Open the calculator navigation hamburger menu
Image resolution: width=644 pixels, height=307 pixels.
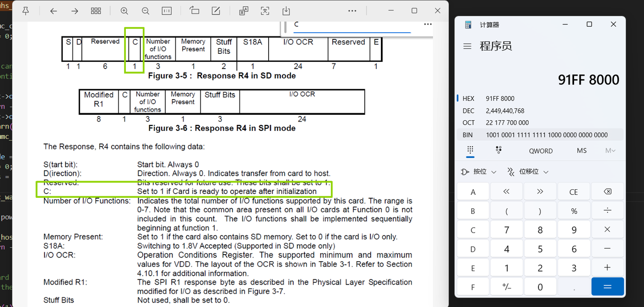tap(467, 46)
